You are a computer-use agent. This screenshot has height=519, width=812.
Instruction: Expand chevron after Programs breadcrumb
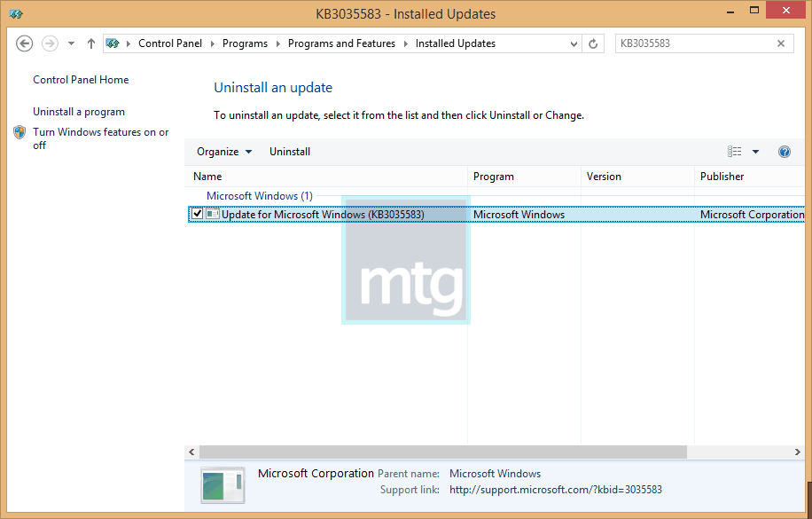pos(278,43)
